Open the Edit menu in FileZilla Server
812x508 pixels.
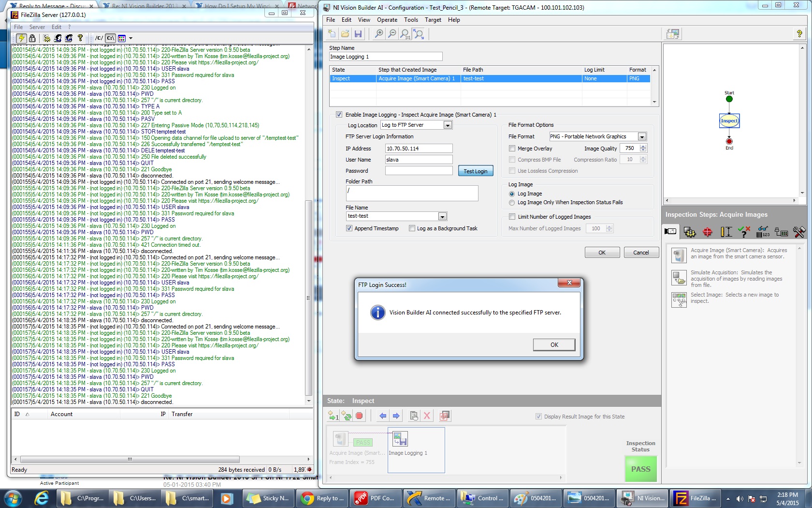click(57, 27)
